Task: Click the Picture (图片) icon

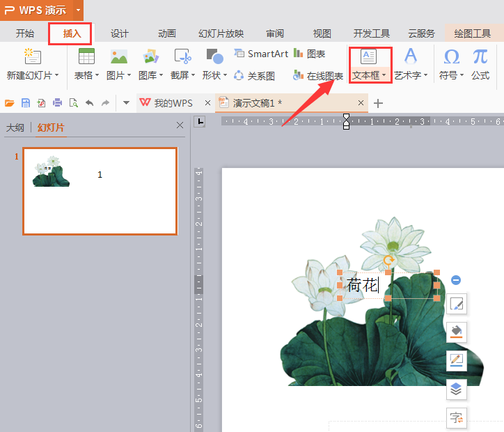Action: [119, 56]
